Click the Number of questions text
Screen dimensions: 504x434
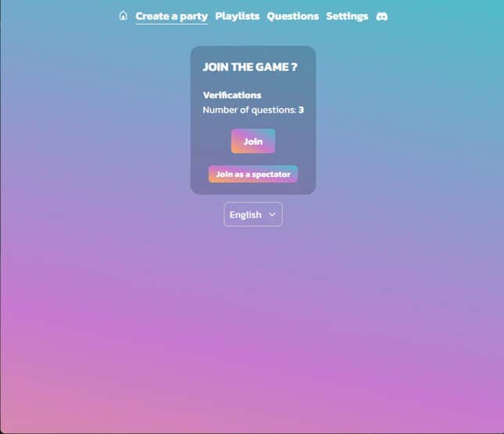[249, 110]
